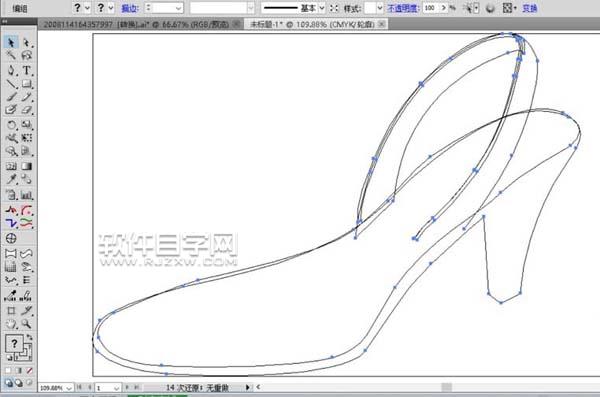The height and width of the screenshot is (397, 600).
Task: Select the Paintbrush tool
Action: [11, 97]
